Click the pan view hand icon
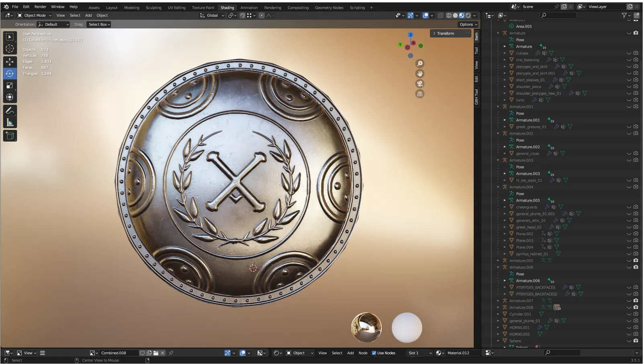This screenshot has height=364, width=643. point(420,74)
